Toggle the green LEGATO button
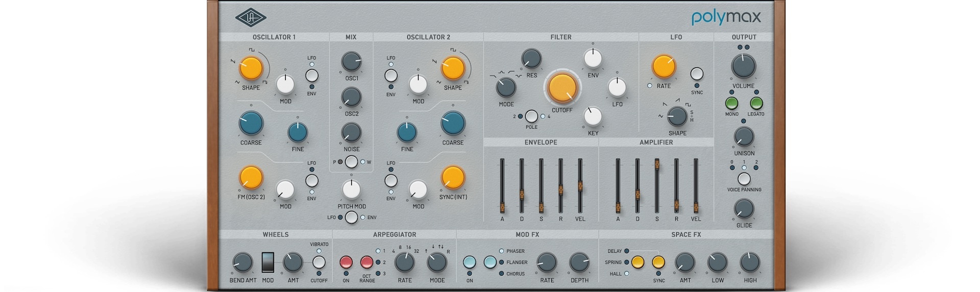 [756, 104]
